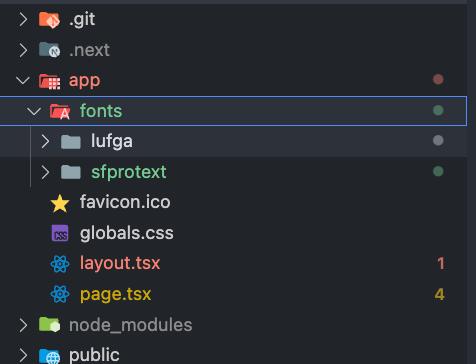This screenshot has width=476, height=364.
Task: Collapse the fonts folder chevron
Action: click(34, 111)
